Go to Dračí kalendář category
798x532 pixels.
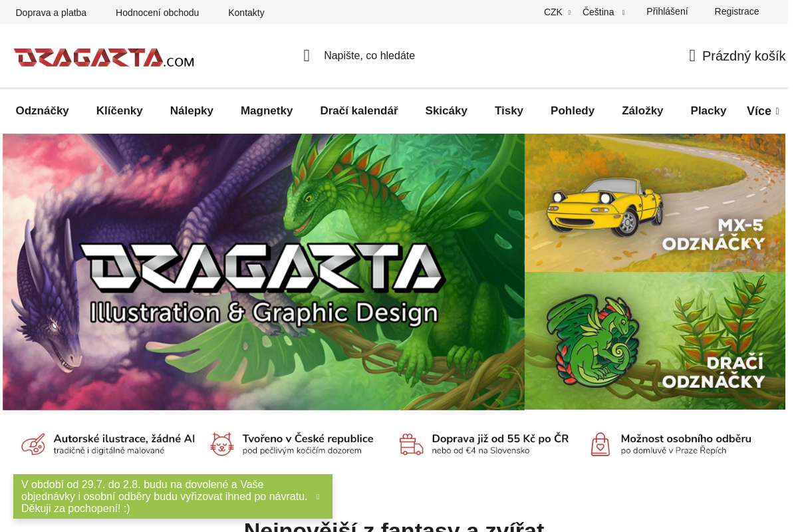[359, 111]
